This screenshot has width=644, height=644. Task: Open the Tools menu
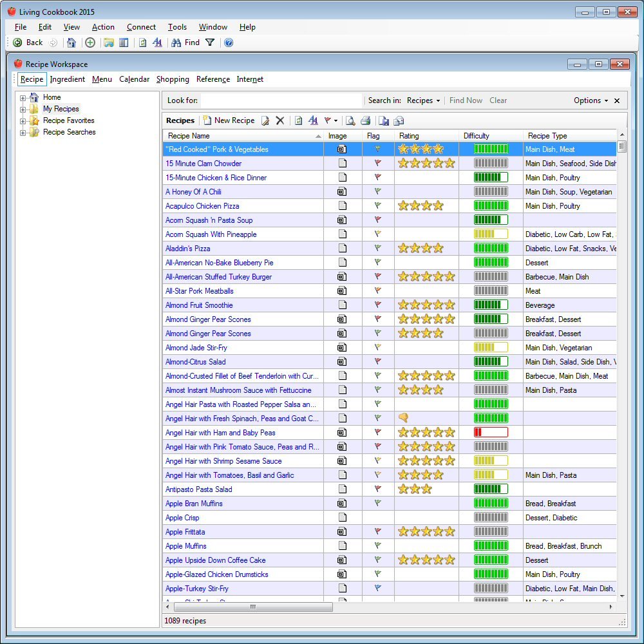coord(177,27)
